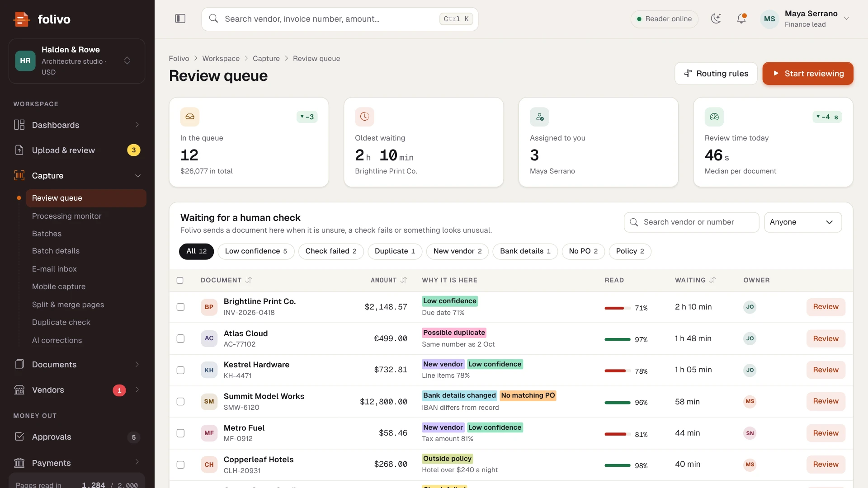Click the Vendors storefront icon
868x488 pixels.
point(19,390)
